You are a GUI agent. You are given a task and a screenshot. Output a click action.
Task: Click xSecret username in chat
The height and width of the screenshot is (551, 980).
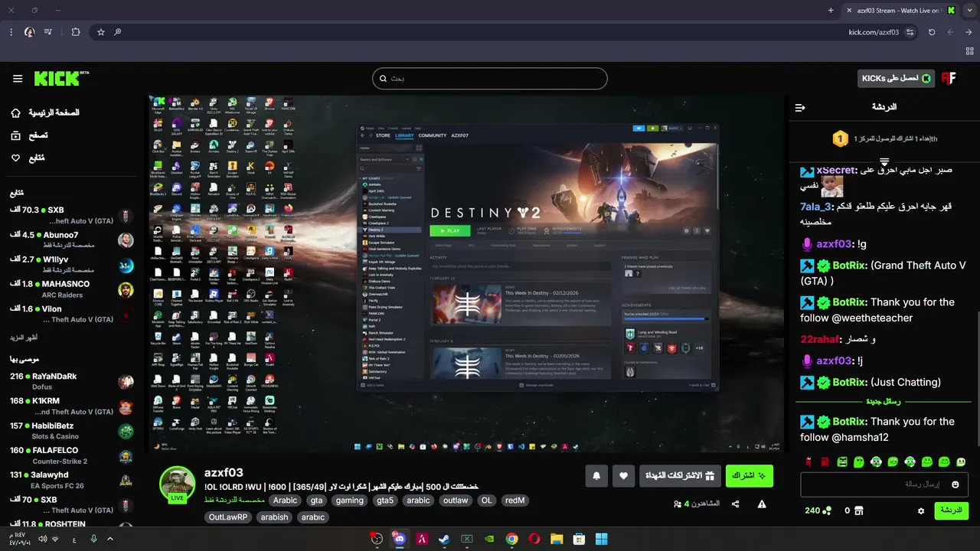[837, 170]
